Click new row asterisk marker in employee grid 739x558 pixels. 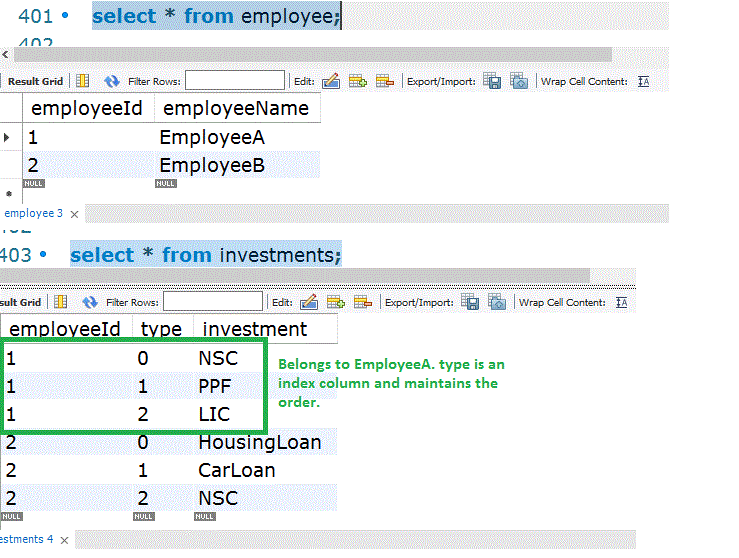tap(8, 194)
